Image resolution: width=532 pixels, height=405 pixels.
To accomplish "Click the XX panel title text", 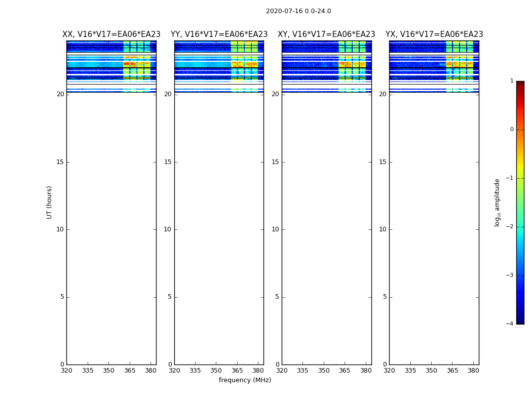I will click(x=111, y=34).
